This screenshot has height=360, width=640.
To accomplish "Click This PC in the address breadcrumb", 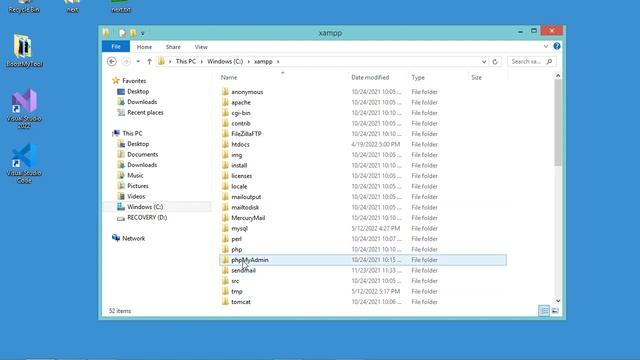I will click(x=186, y=61).
